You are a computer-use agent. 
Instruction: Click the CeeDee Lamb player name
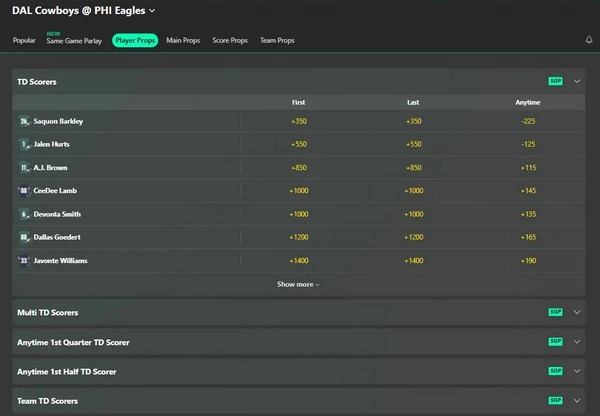tap(55, 191)
